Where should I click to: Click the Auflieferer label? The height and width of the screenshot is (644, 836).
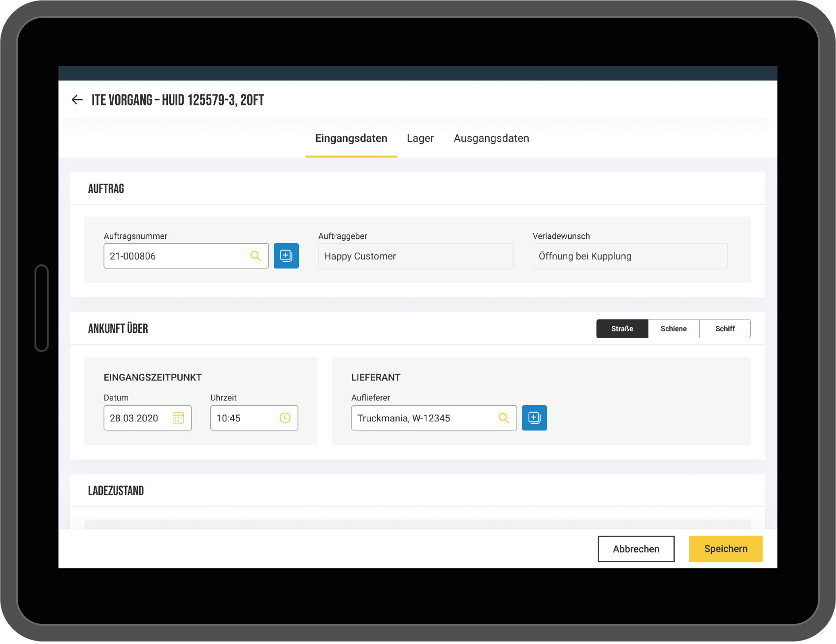371,398
